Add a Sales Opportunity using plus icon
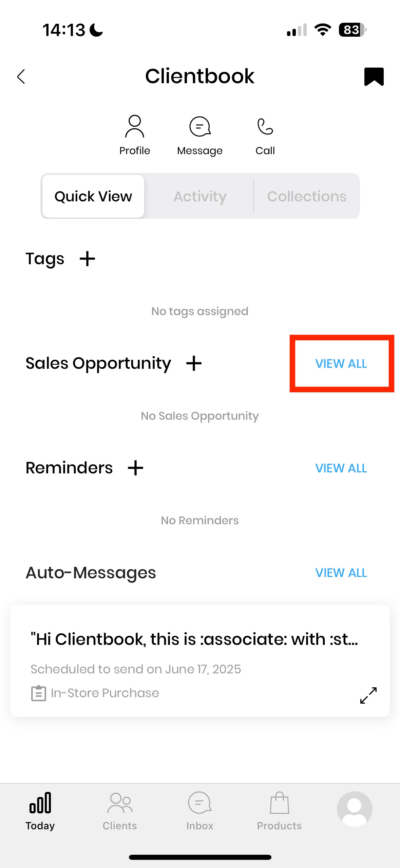The height and width of the screenshot is (868, 400). pos(194,363)
